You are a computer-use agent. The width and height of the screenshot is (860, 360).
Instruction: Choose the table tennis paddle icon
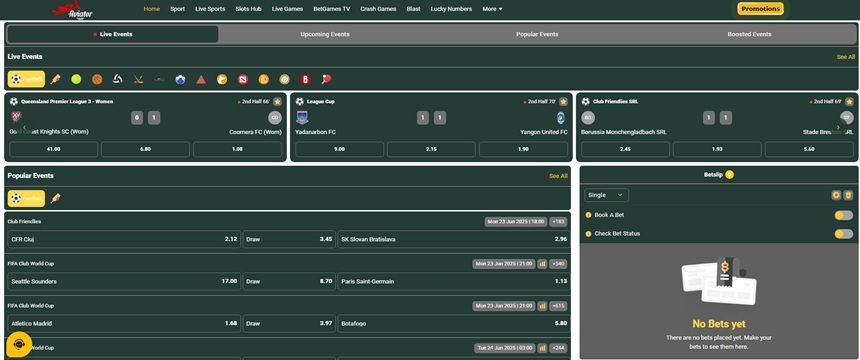pyautogui.click(x=327, y=79)
